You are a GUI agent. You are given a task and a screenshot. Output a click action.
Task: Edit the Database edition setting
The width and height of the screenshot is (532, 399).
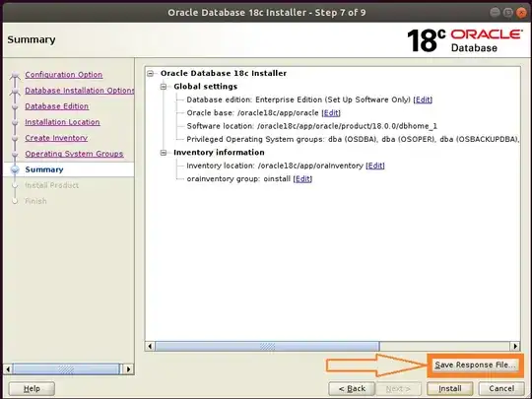click(423, 100)
